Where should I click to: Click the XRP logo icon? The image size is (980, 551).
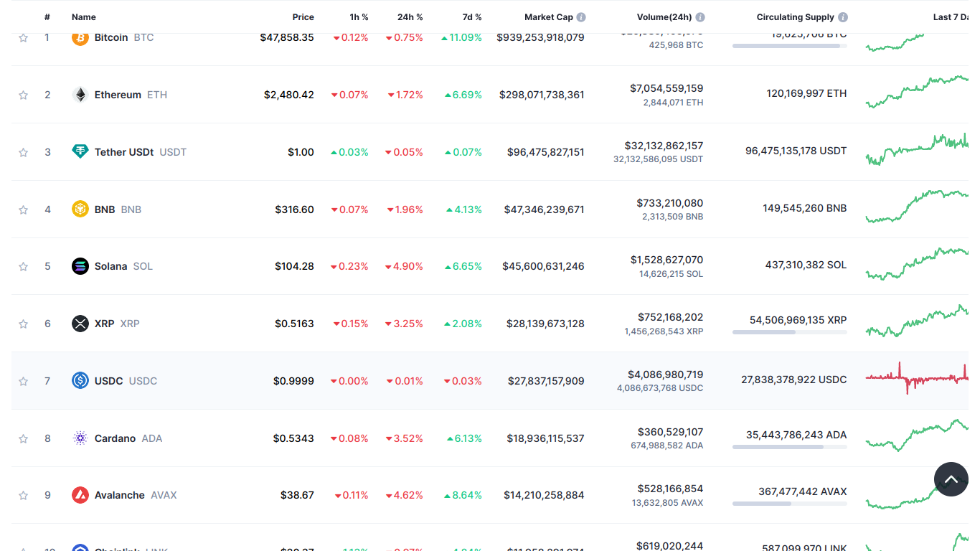(x=80, y=324)
